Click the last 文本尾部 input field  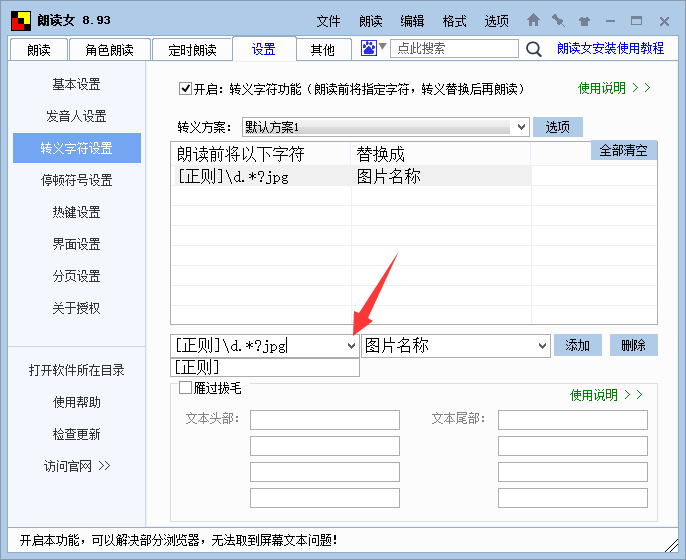[x=573, y=498]
